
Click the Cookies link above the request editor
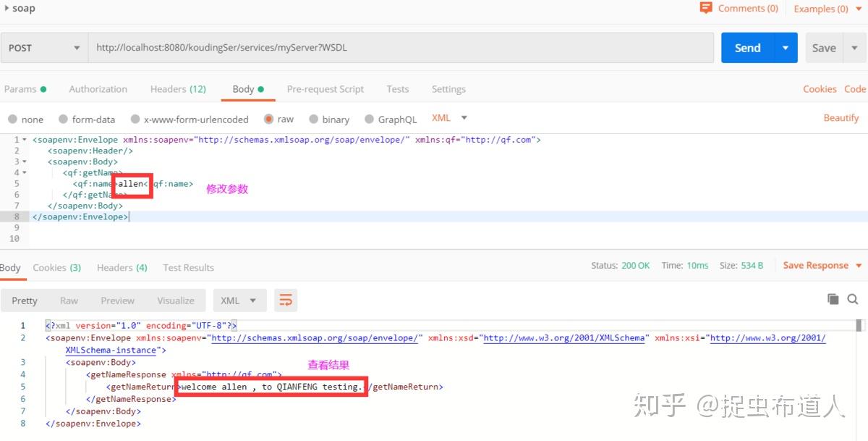820,88
